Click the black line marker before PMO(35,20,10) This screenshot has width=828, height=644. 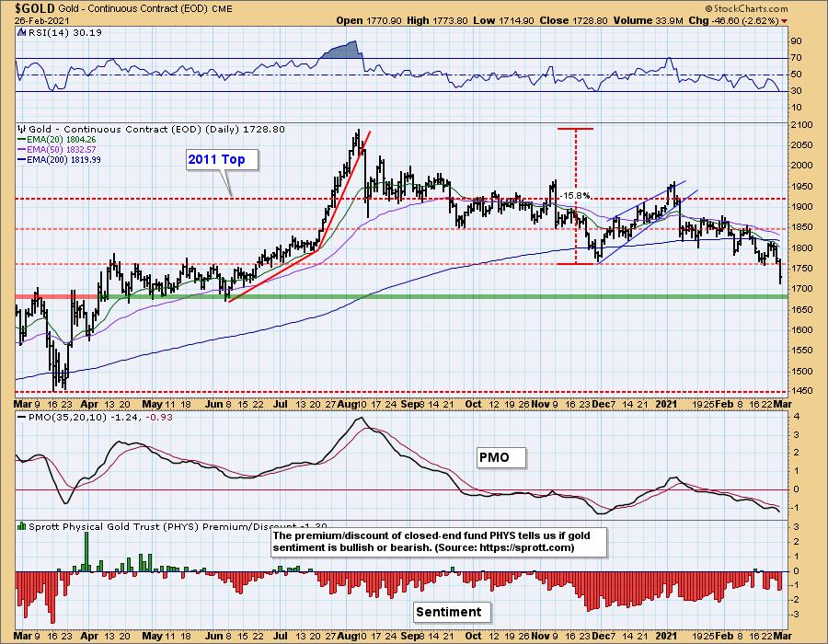(22, 417)
